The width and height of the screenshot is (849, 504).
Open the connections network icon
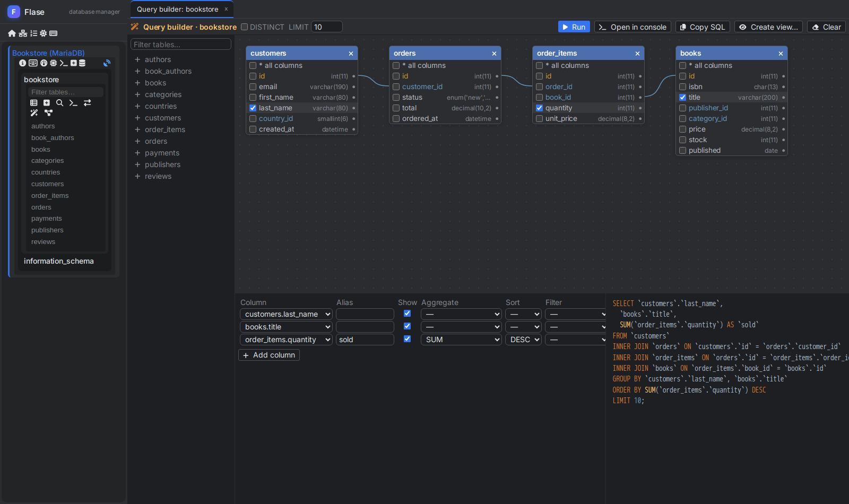23,33
